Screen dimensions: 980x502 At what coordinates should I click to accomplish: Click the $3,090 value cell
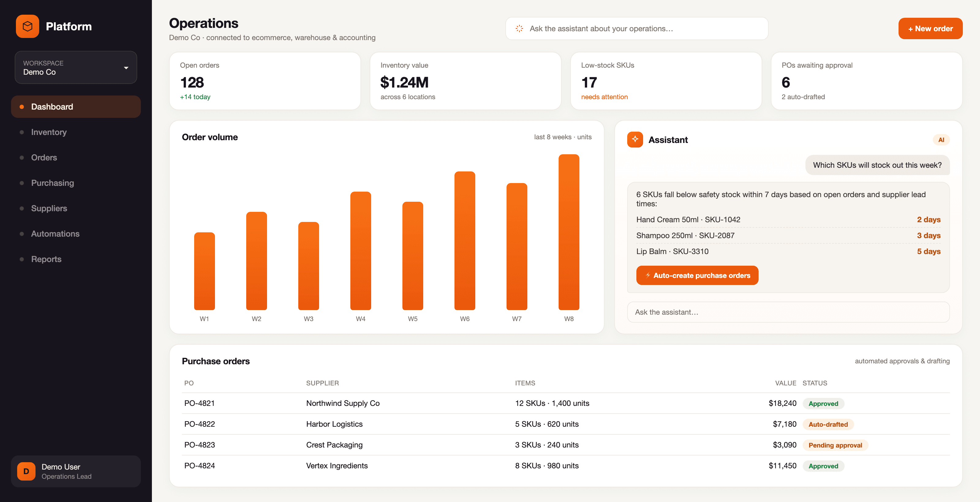(x=784, y=444)
